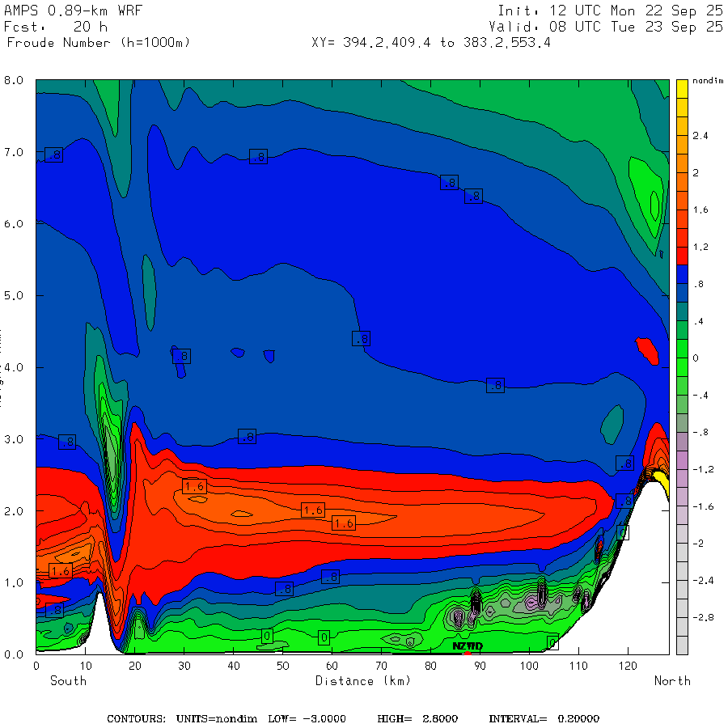Click the '10' distance axis tick label
This screenshot has height=728, width=728.
tap(86, 666)
